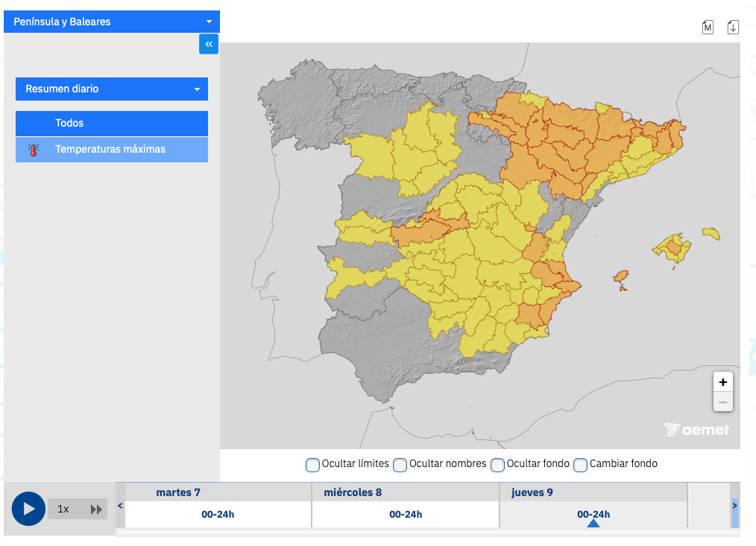Select martes 7 00-24h time slot
The height and width of the screenshot is (546, 756).
click(x=218, y=514)
